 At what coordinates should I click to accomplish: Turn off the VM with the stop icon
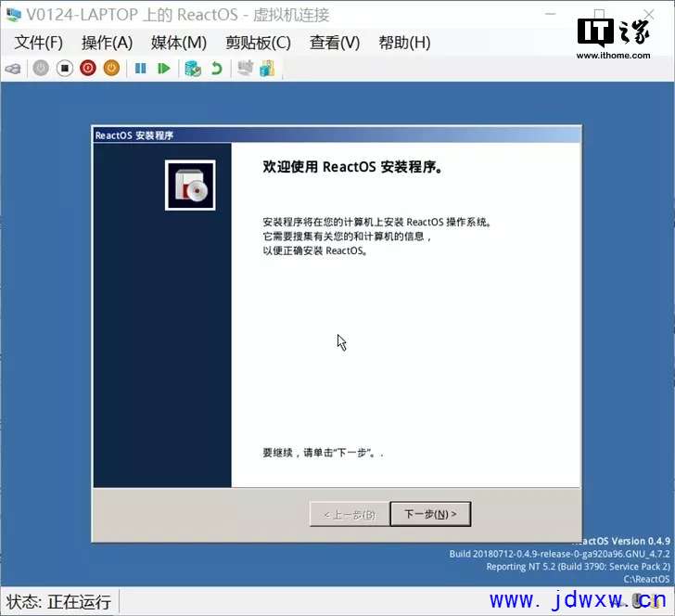65,68
